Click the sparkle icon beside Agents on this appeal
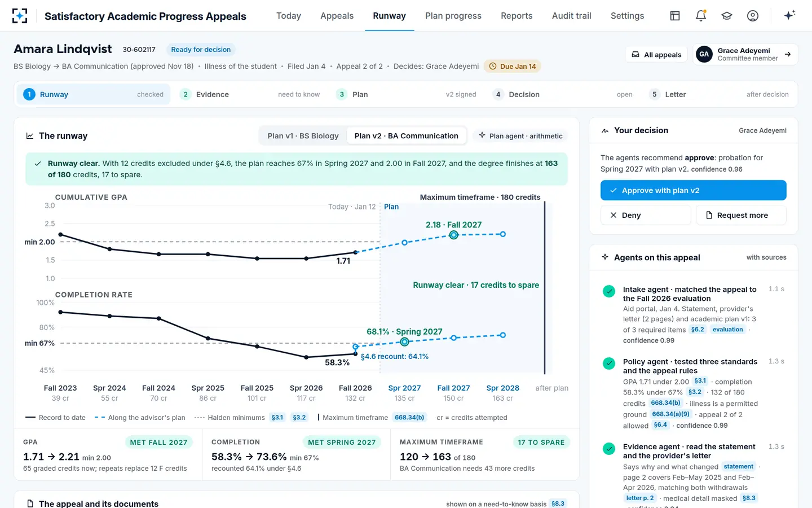812x508 pixels. point(605,257)
